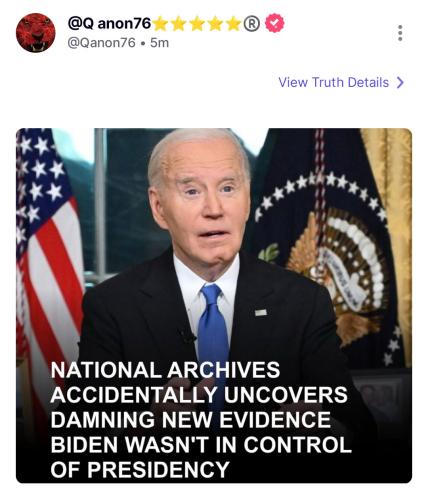
Task: Click the last gold star beside the ® symbol
Action: [x=233, y=24]
